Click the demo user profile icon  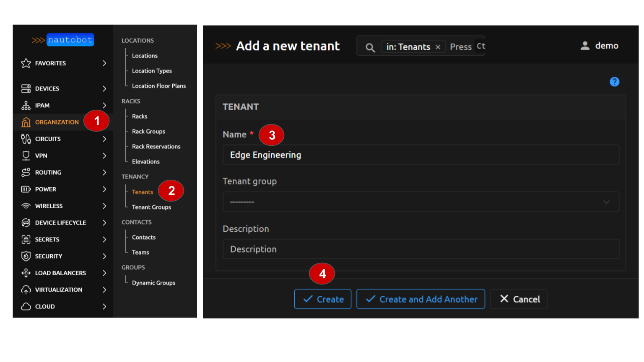click(x=585, y=46)
